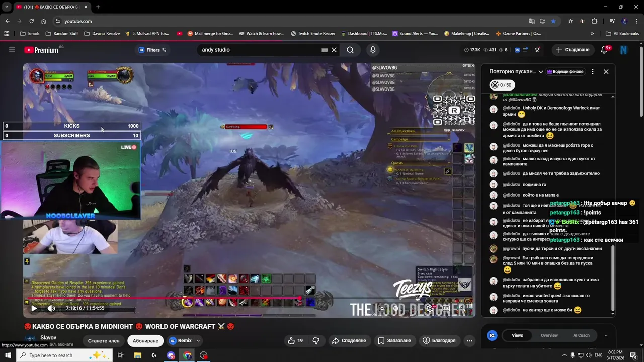Open the browser extensions puzzle icon

595,21
